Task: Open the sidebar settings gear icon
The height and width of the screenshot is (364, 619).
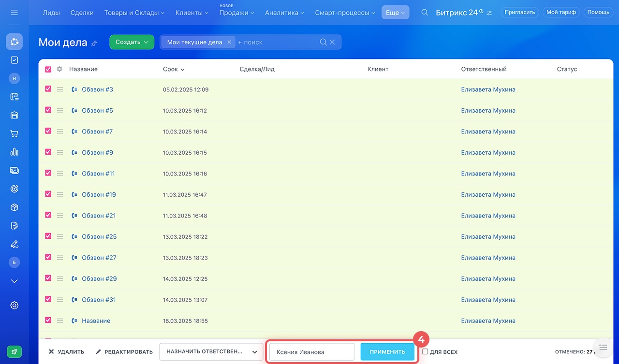Action: coord(14,306)
